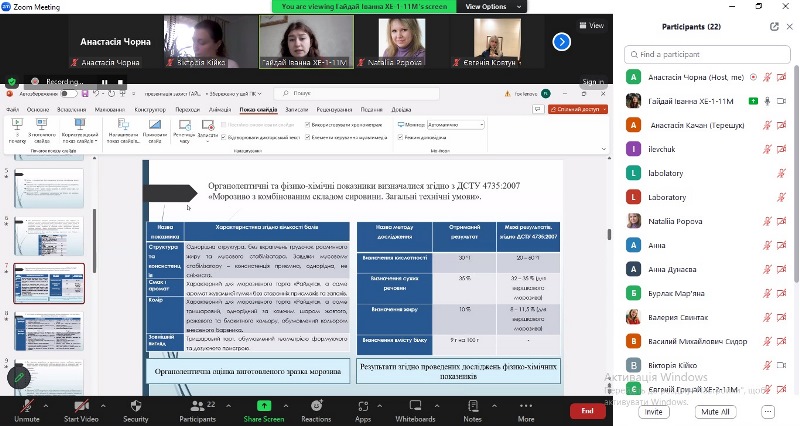Viewport: 800px width, 426px height.
Task: Open Whiteboards icon in Zoom toolbar
Action: 415,406
